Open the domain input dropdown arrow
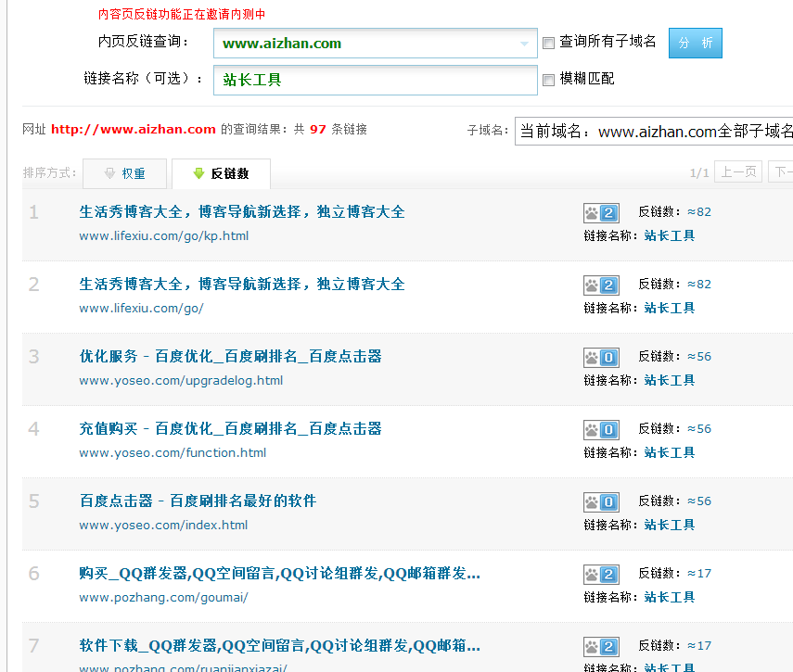Image resolution: width=793 pixels, height=672 pixels. [x=524, y=44]
